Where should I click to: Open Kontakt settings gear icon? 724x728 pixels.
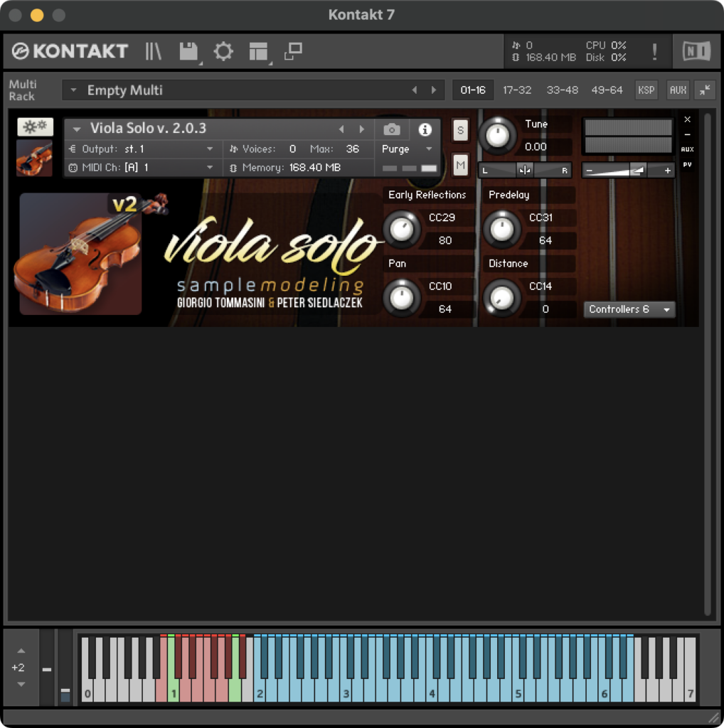pos(223,51)
